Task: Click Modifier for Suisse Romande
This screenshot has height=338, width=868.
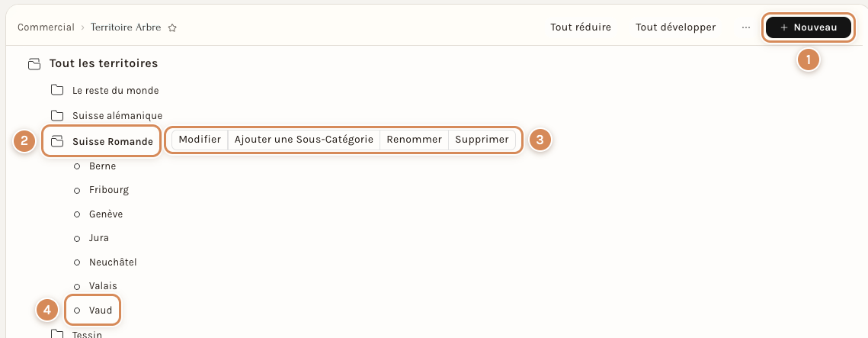Action: point(200,140)
